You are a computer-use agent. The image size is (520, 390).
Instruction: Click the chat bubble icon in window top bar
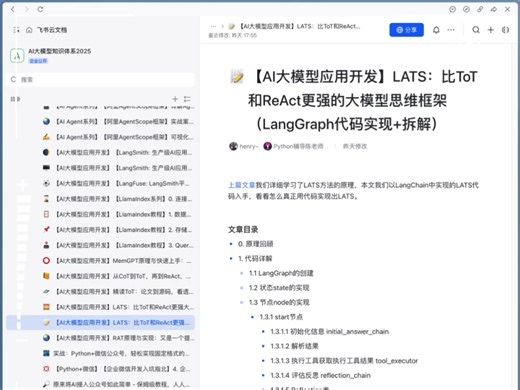(452, 9)
